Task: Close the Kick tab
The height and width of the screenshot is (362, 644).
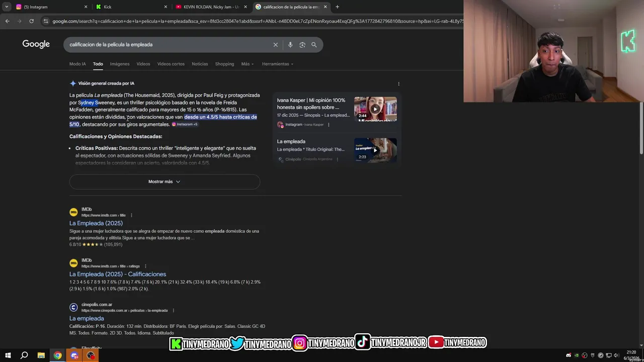Action: tap(166, 7)
